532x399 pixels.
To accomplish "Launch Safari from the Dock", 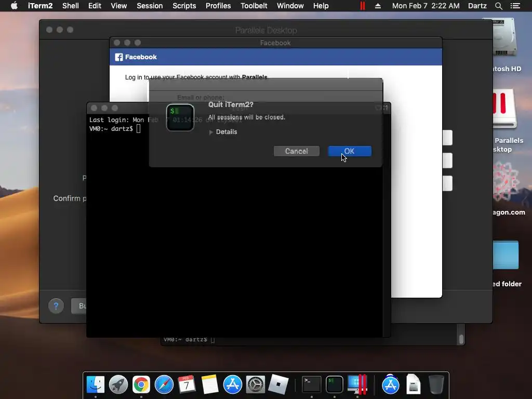I will pos(164,384).
